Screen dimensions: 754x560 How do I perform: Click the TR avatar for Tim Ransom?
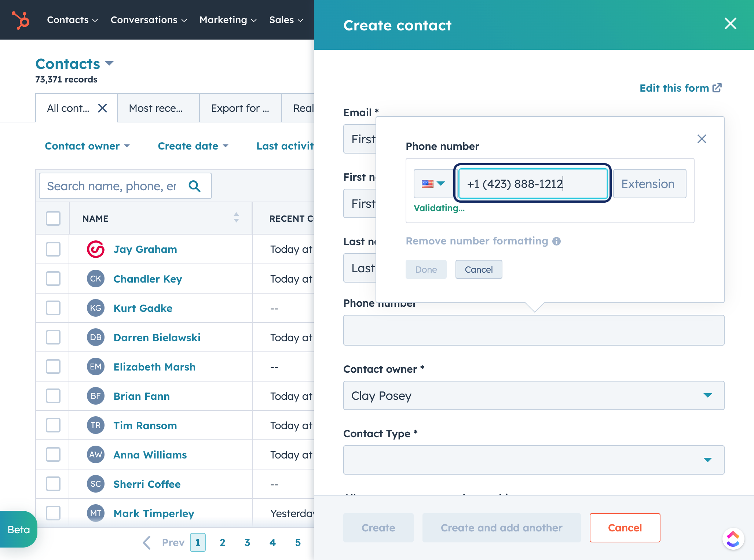click(x=96, y=425)
